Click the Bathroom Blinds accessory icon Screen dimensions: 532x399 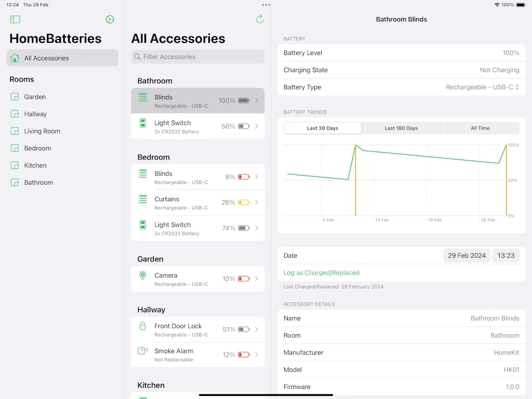(143, 97)
